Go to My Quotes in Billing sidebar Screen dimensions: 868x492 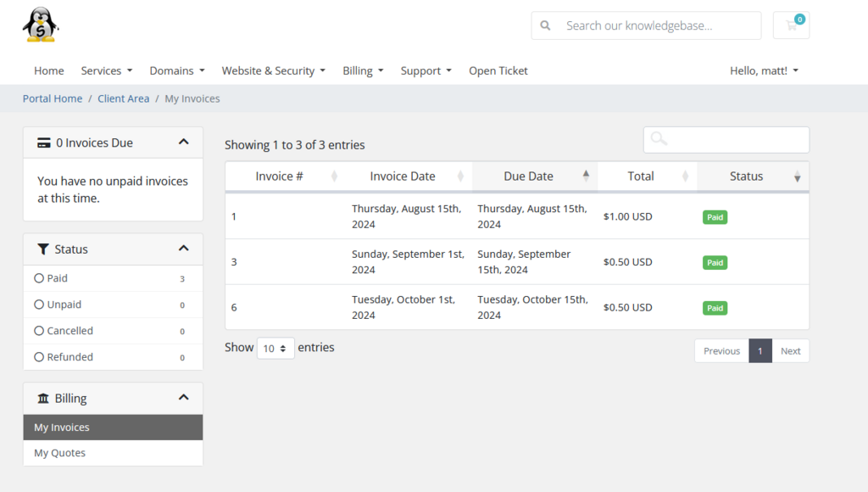click(x=59, y=453)
